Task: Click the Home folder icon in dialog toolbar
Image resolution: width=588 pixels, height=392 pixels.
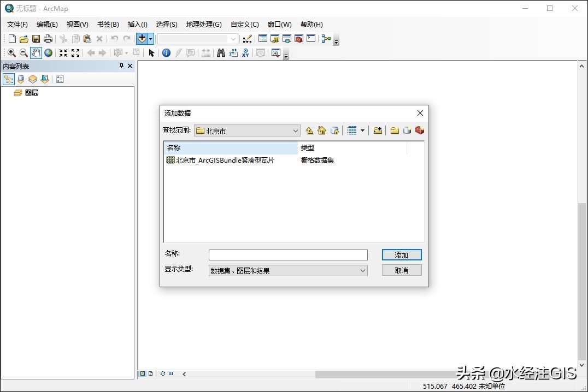Action: pyautogui.click(x=321, y=130)
